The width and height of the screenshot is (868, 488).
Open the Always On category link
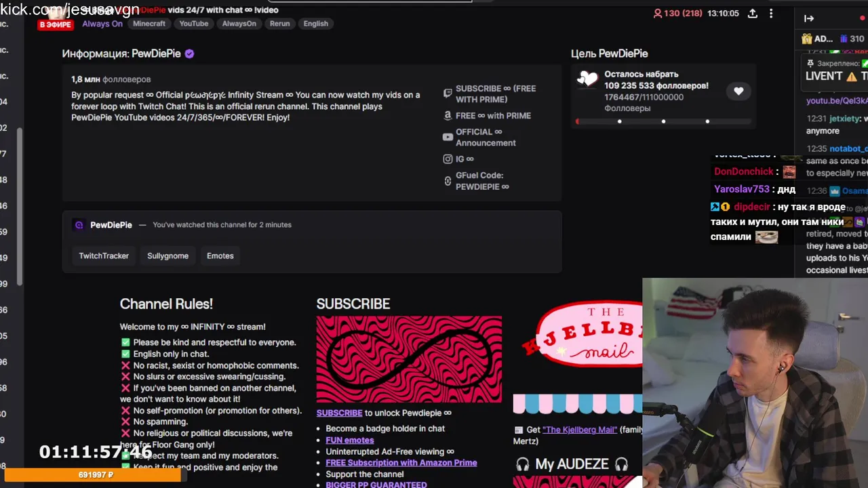tap(102, 24)
